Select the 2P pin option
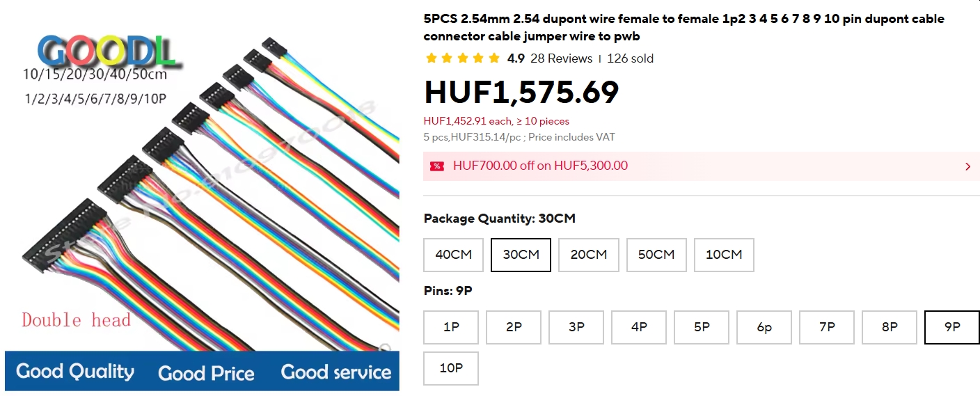 514,327
